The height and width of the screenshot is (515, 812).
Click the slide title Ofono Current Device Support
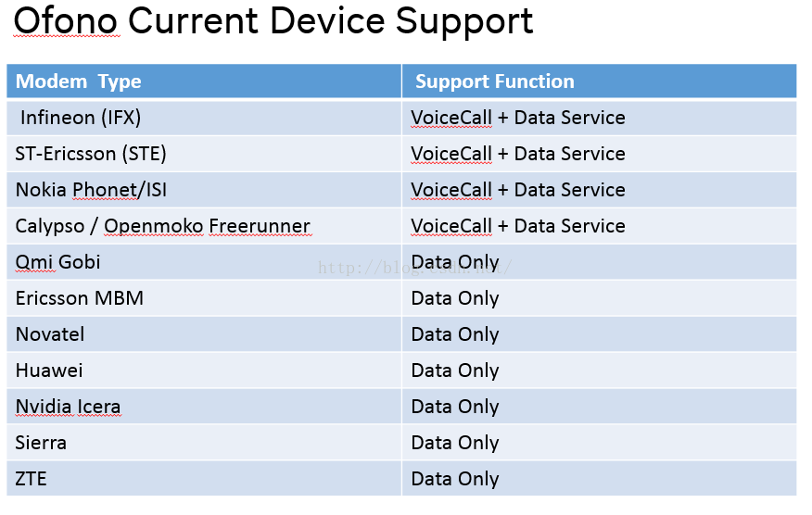point(273,21)
